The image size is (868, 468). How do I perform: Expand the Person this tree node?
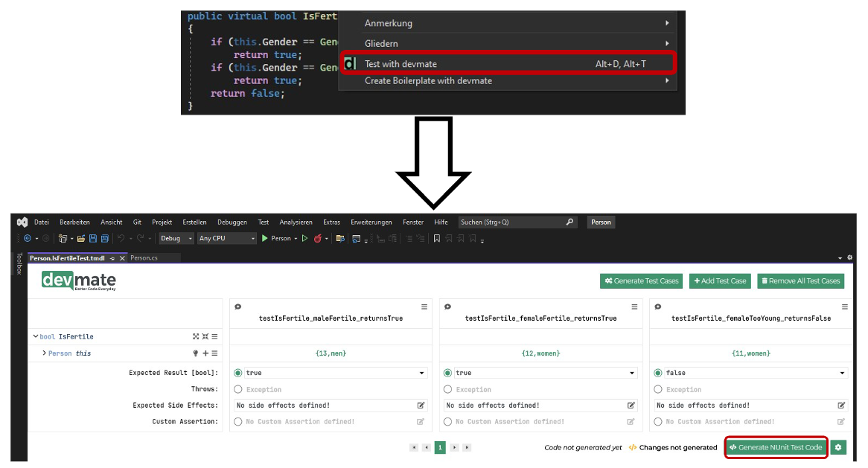[44, 353]
